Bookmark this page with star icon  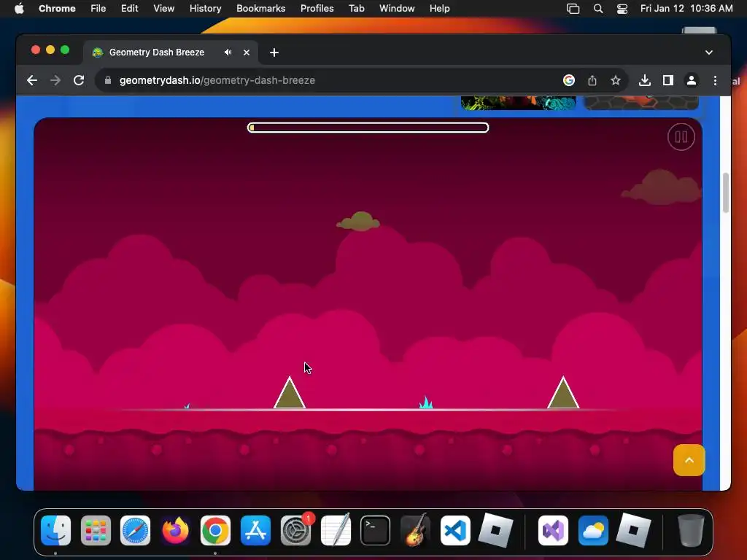click(x=616, y=80)
